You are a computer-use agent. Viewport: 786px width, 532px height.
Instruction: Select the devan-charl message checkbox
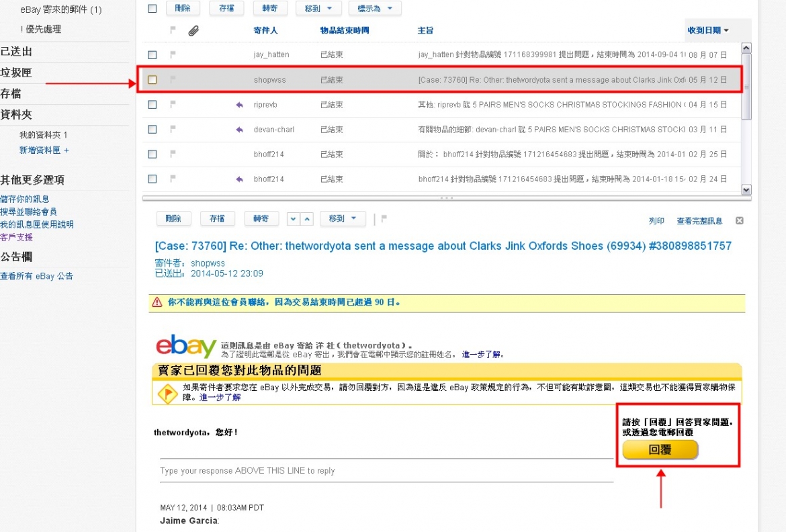(152, 129)
